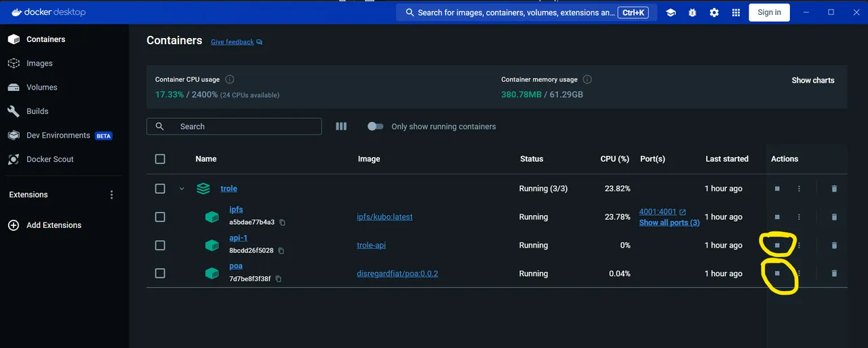Sort by the Last started column header
This screenshot has width=868, height=348.
click(x=727, y=159)
